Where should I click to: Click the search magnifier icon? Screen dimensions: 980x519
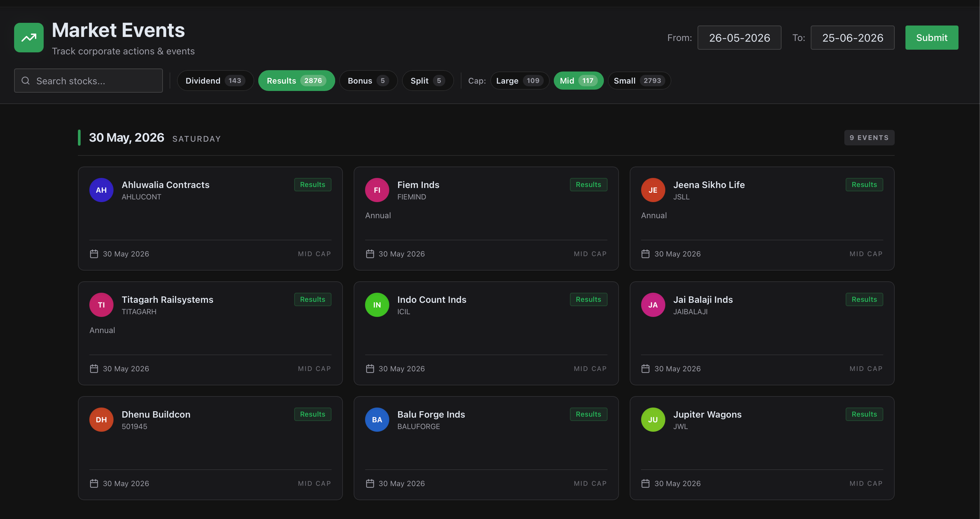pos(26,81)
